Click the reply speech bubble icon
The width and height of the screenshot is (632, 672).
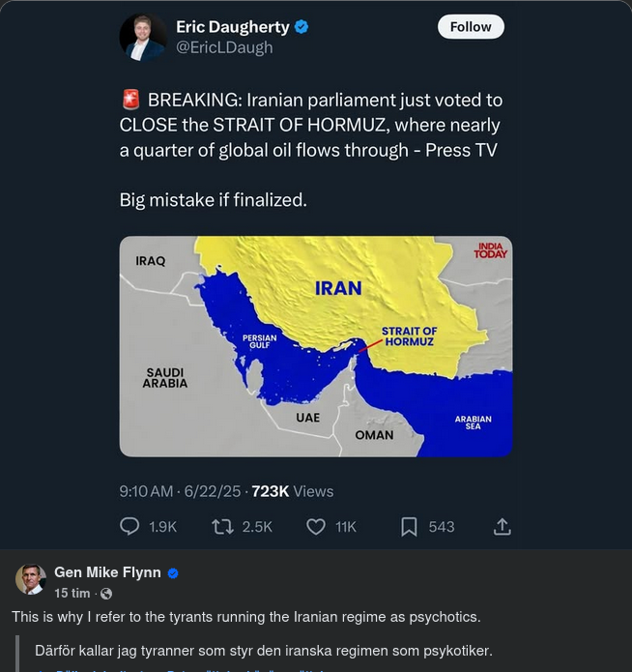click(x=129, y=526)
